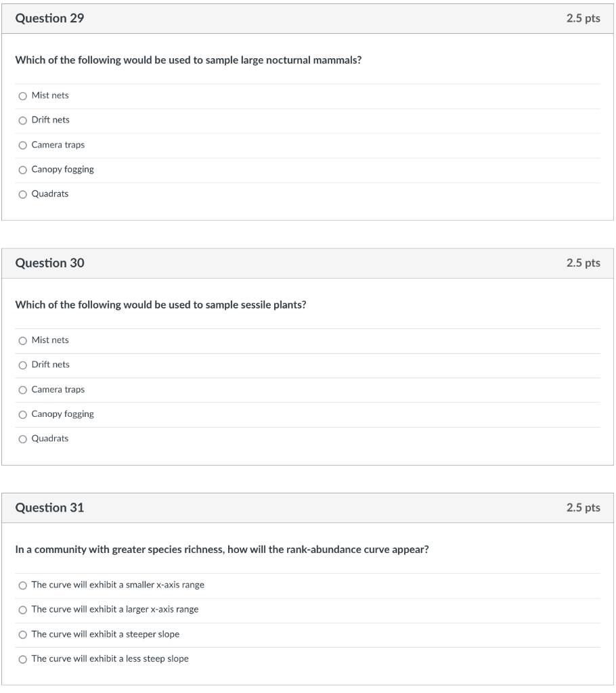Click the nocturnal mammals question text
616x693 pixels.
tap(188, 60)
